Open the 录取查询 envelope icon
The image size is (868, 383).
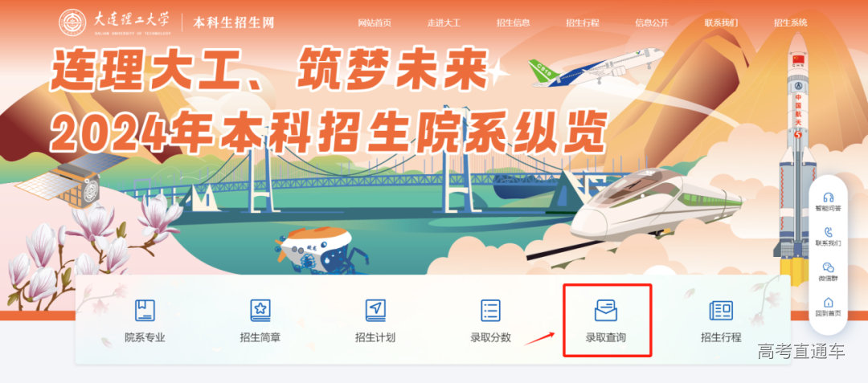(x=606, y=311)
